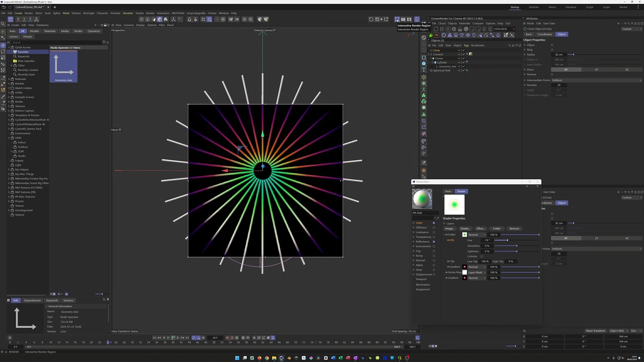This screenshot has height=362, width=644.
Task: Click the Number input field showing 20
Action: [x=559, y=85]
